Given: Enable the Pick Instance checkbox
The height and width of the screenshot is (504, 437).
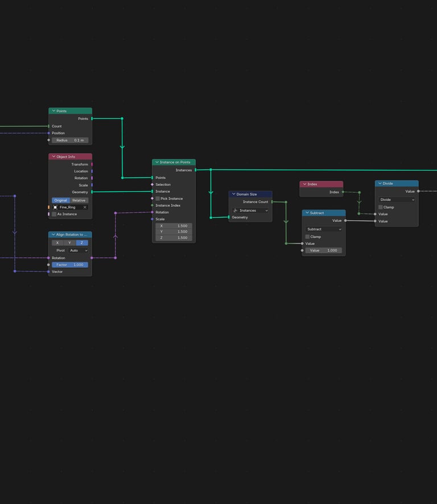Looking at the screenshot, I should (x=158, y=199).
